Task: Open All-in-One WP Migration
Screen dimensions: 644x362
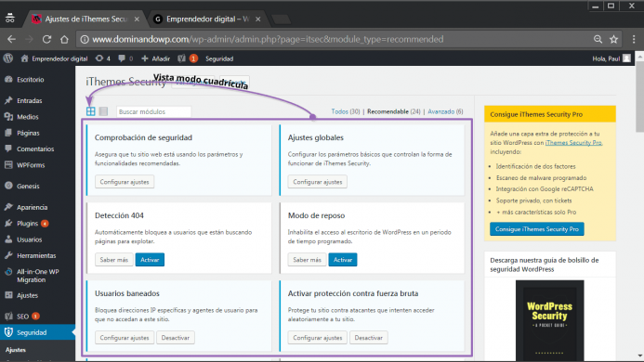Action: (x=37, y=276)
